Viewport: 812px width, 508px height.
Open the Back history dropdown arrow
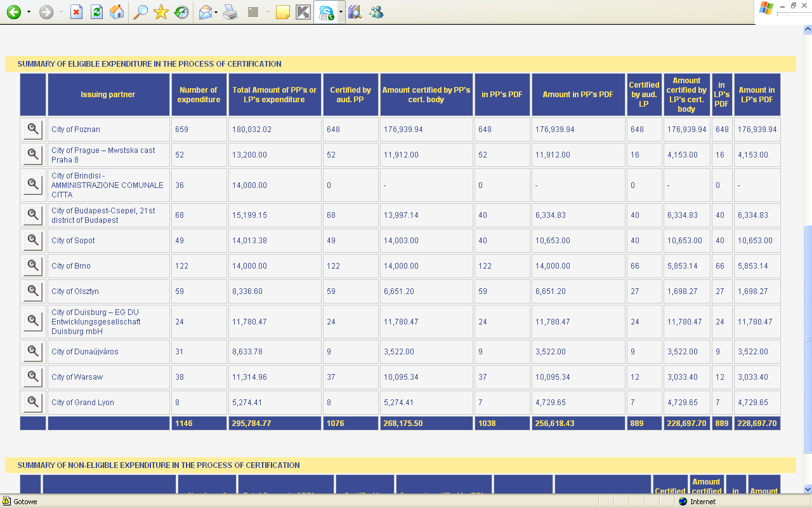tap(29, 12)
